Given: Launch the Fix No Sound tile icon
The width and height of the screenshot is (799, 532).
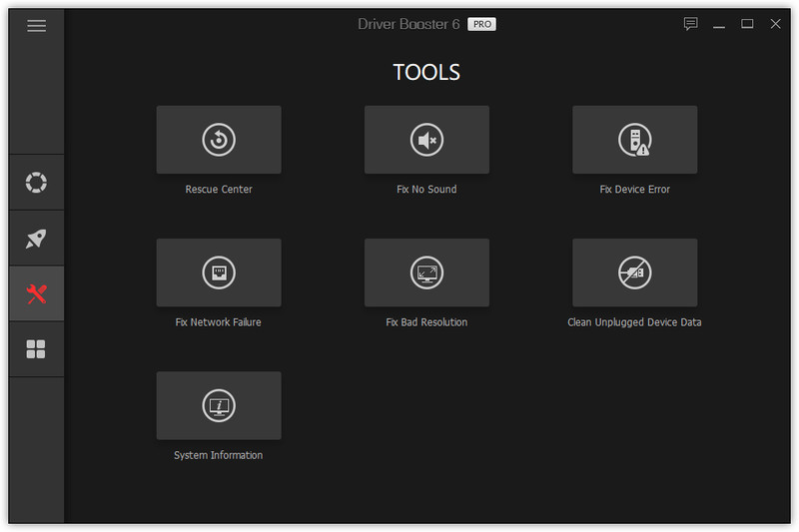Looking at the screenshot, I should point(427,140).
